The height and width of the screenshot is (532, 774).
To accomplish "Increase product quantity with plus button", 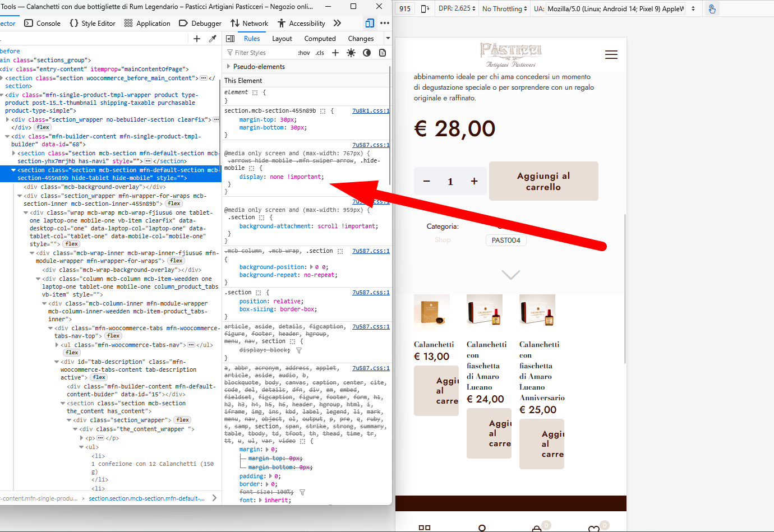I will pyautogui.click(x=474, y=181).
